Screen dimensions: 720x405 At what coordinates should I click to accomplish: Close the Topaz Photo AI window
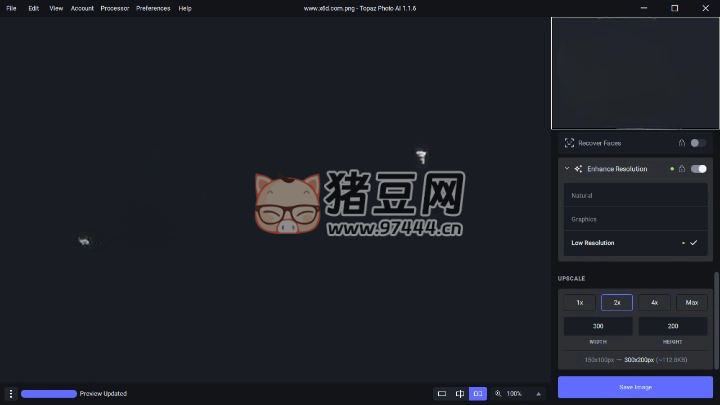click(705, 8)
